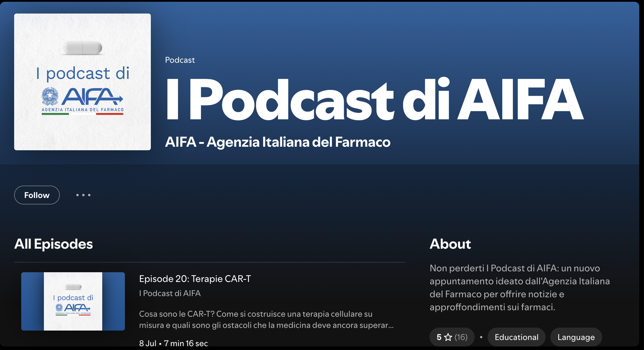Click the I Podcast di AIFA episode subtitle link

tap(170, 293)
